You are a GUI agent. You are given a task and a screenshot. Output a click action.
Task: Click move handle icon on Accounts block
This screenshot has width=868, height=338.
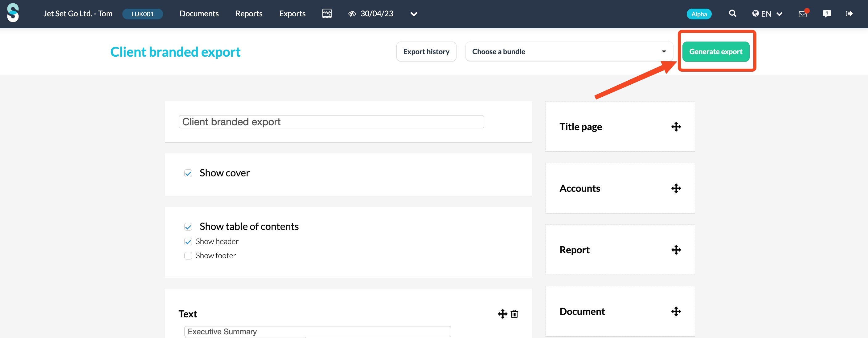(x=676, y=188)
